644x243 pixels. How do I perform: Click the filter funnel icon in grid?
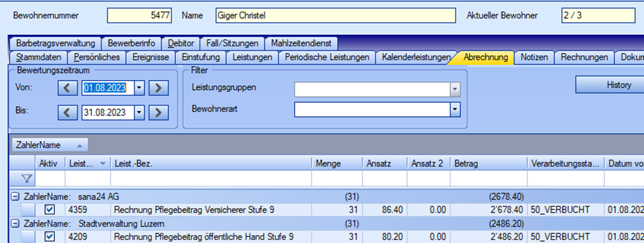pos(26,178)
